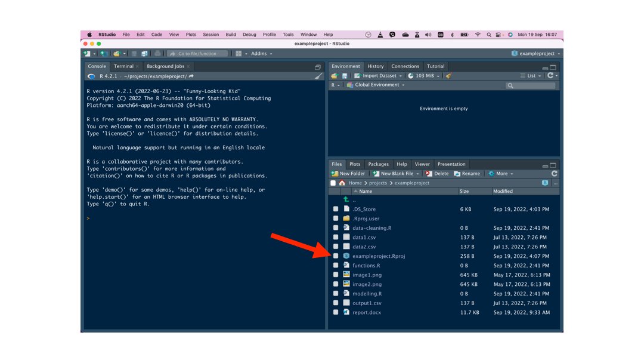
Task: Open macOS Spotlight search icon
Action: [489, 35]
